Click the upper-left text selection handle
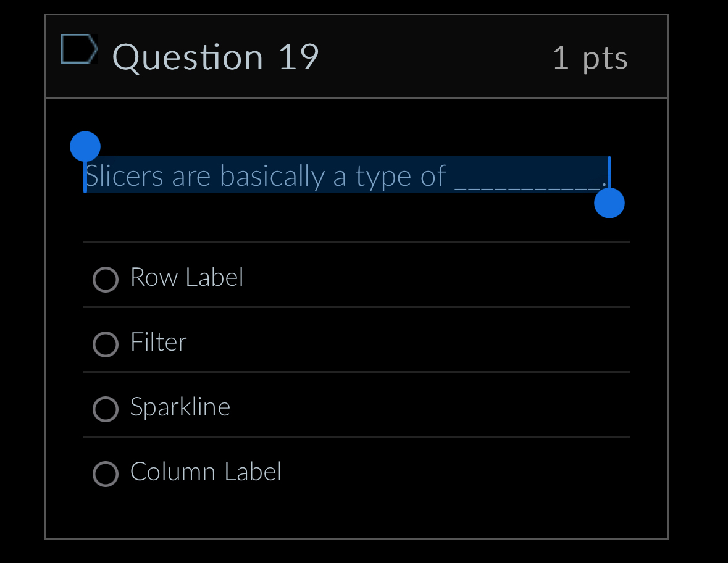 coord(85,146)
